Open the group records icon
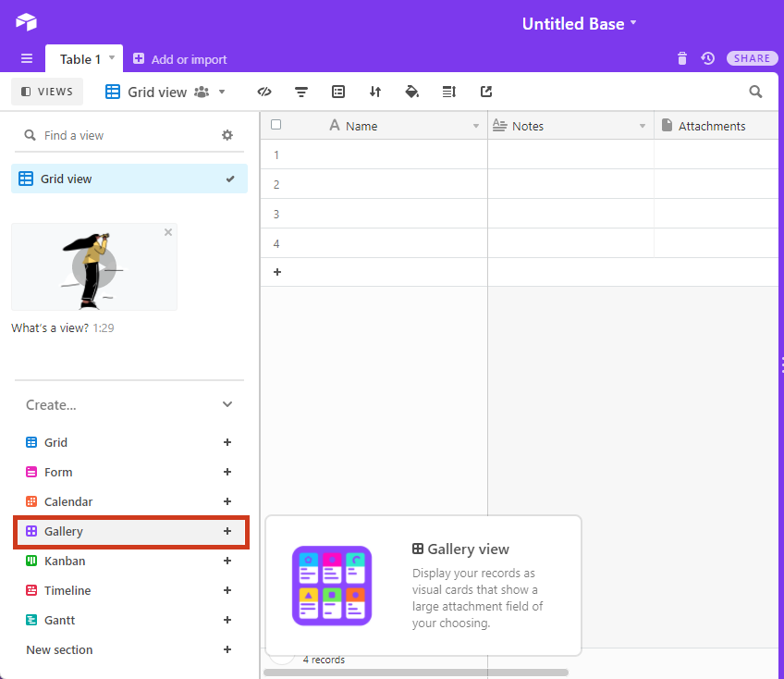This screenshot has width=784, height=679. (338, 92)
